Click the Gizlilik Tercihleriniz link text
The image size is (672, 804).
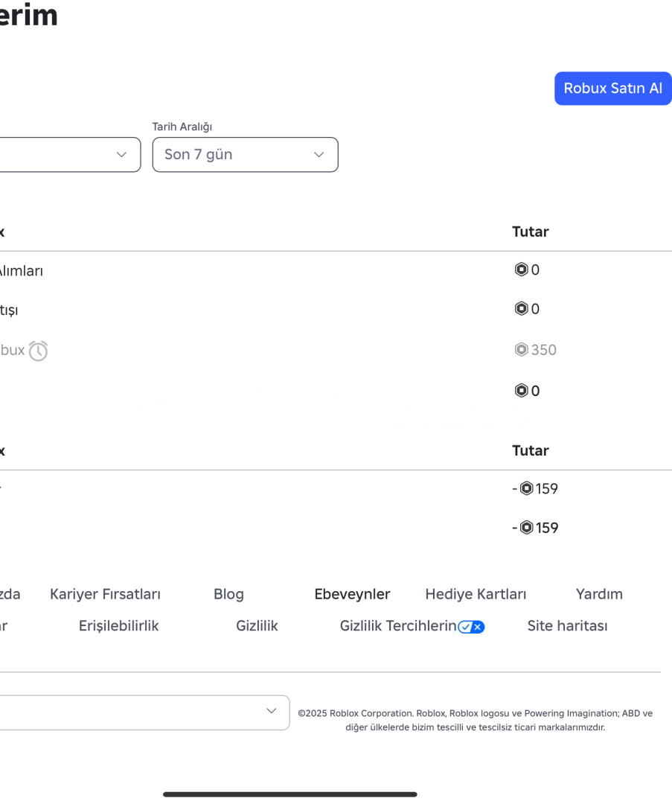coord(398,626)
